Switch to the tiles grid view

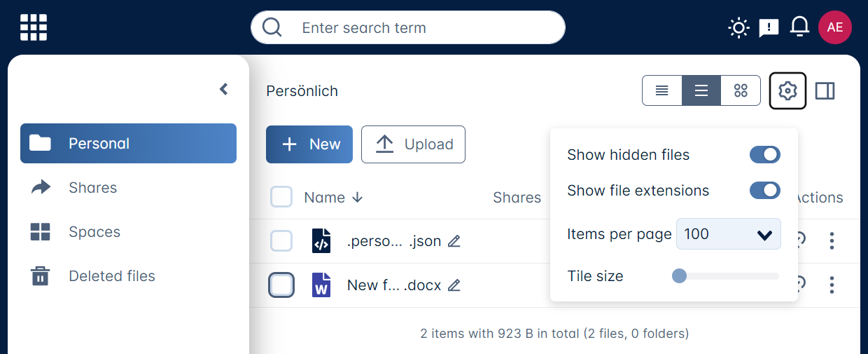[741, 91]
